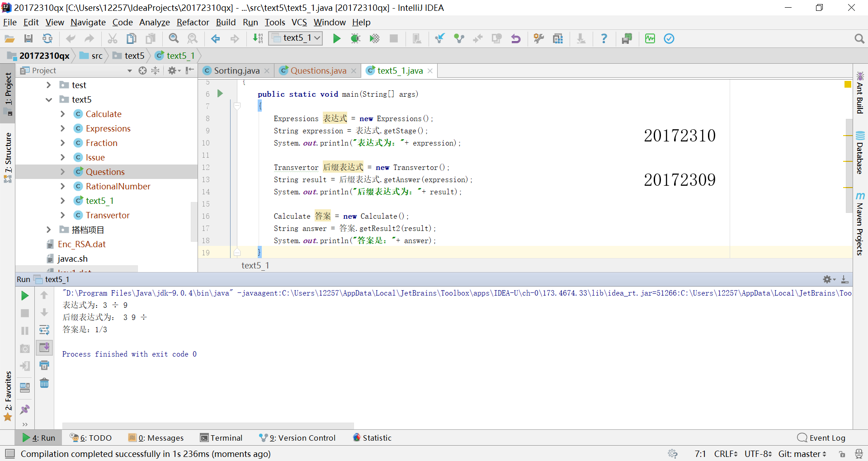Click the run gutter arrow on line 6

[x=220, y=94]
